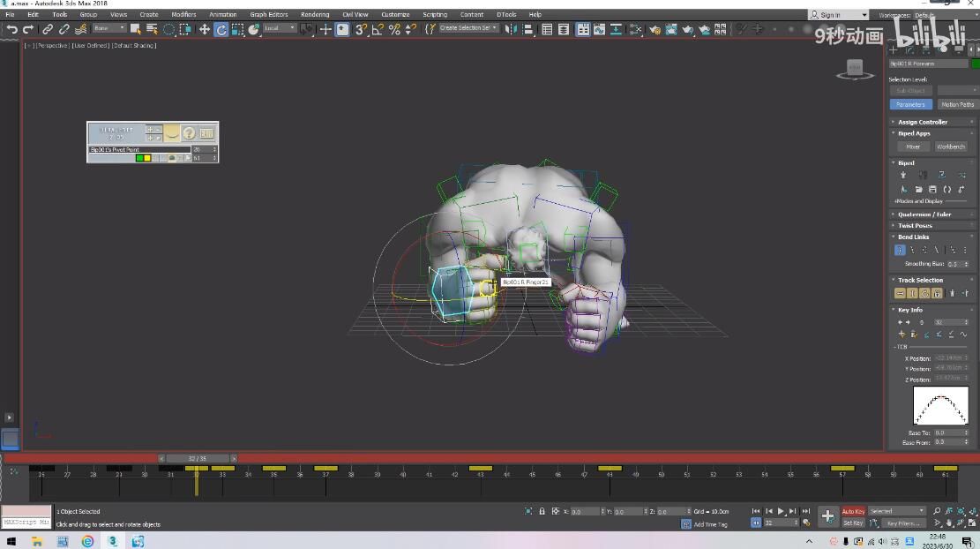Click the Mirror tool icon
The width and height of the screenshot is (980, 549).
pyautogui.click(x=511, y=29)
